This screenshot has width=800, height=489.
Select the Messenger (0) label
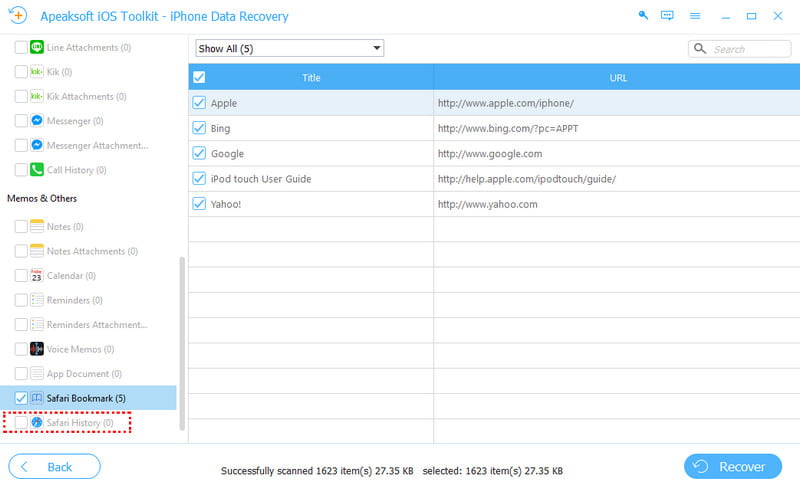tap(75, 121)
